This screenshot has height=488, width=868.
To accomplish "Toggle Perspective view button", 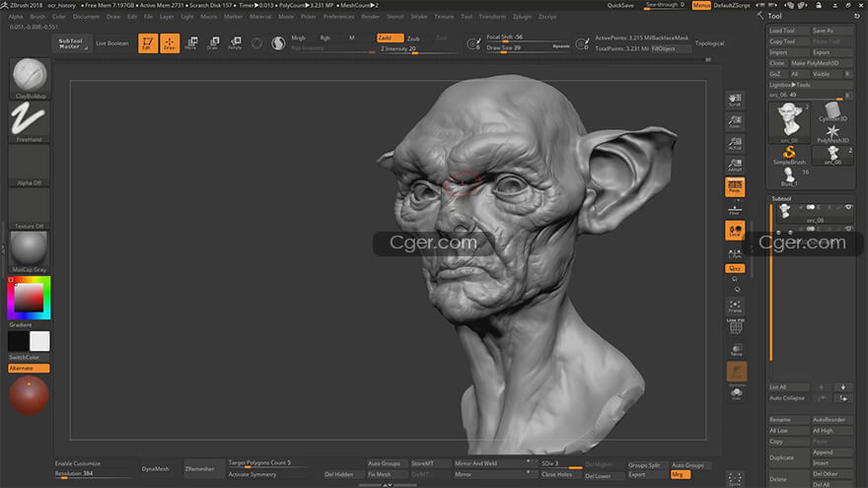I will pos(735,187).
